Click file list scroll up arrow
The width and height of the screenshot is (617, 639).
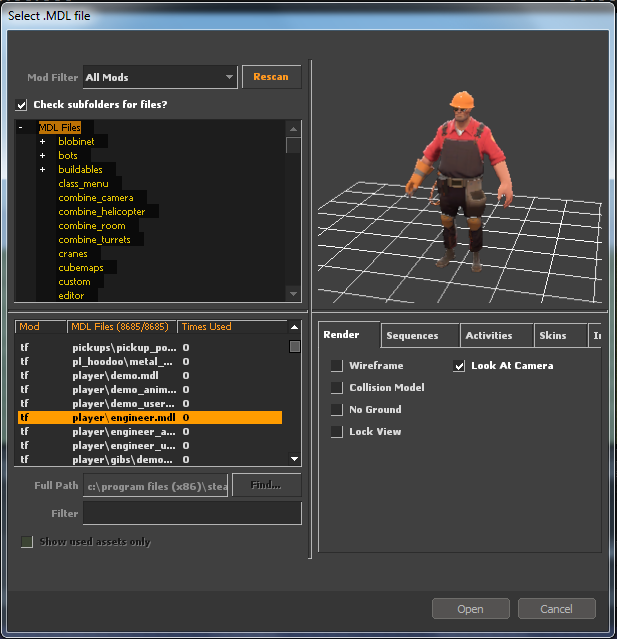click(x=295, y=327)
